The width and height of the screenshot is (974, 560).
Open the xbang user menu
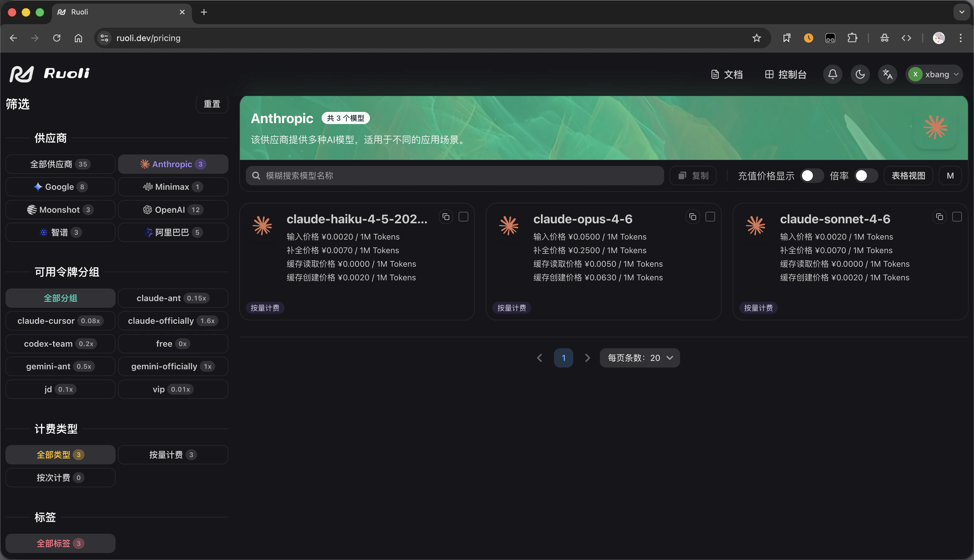(935, 74)
